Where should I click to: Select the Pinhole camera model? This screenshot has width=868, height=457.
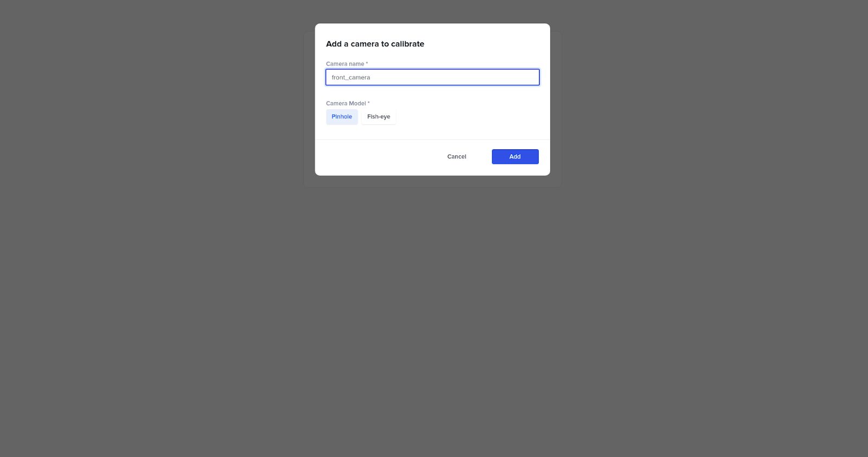[342, 117]
